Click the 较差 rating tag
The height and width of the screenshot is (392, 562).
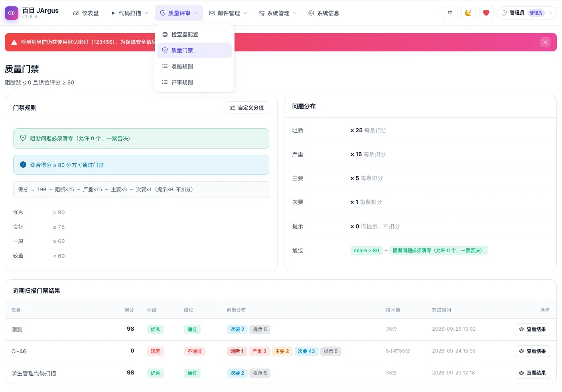point(155,351)
